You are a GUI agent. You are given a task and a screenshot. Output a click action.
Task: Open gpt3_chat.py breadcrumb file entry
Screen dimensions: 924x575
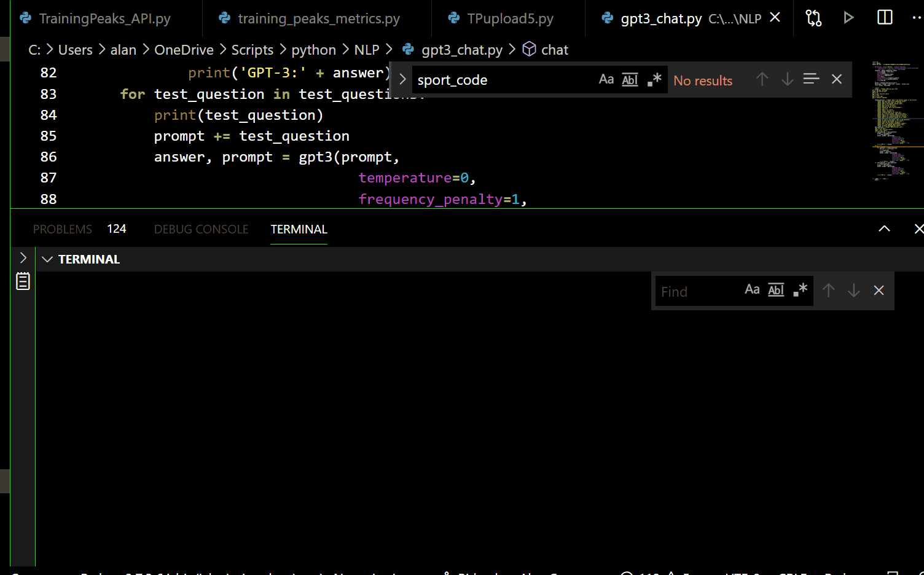coord(452,50)
